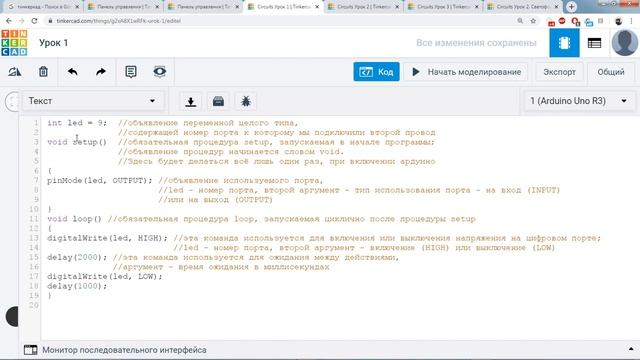Click the zoom magnifier icon in address bar

[x=520, y=21]
